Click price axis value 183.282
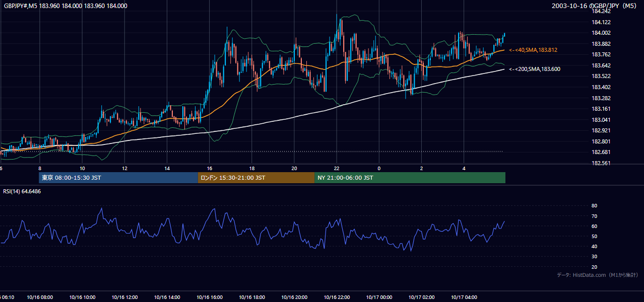Screen dimensions: 644x302 point(601,98)
